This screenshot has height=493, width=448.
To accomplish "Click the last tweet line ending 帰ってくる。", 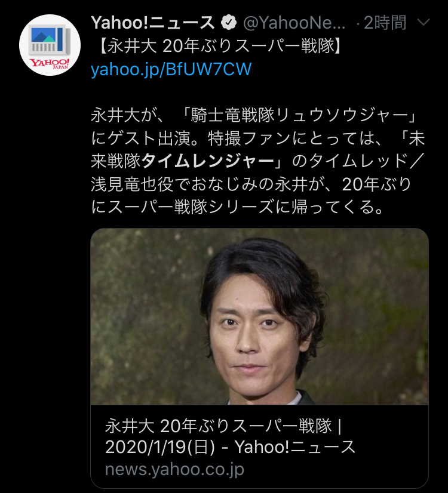I will pos(238,207).
